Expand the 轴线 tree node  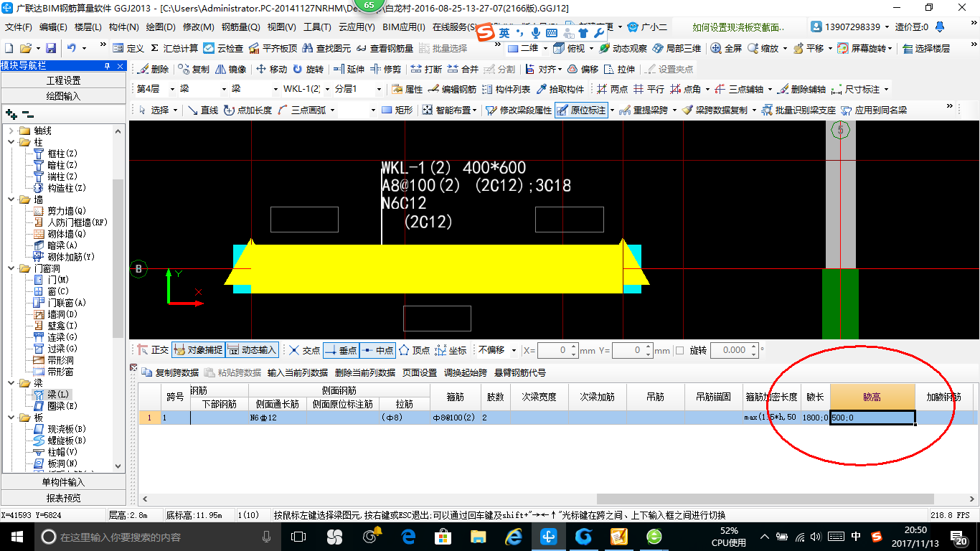tap(11, 131)
